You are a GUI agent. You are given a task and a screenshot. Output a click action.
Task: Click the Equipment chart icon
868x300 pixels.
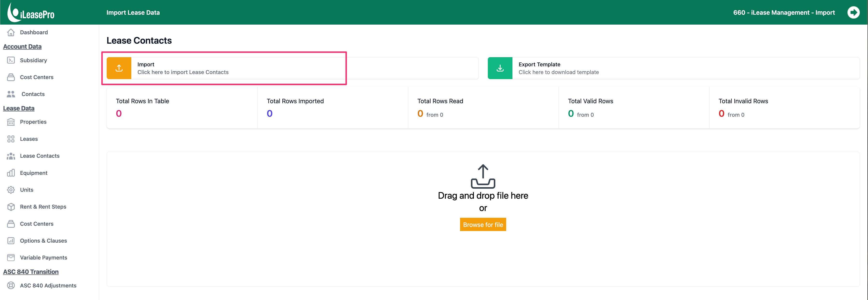(11, 173)
